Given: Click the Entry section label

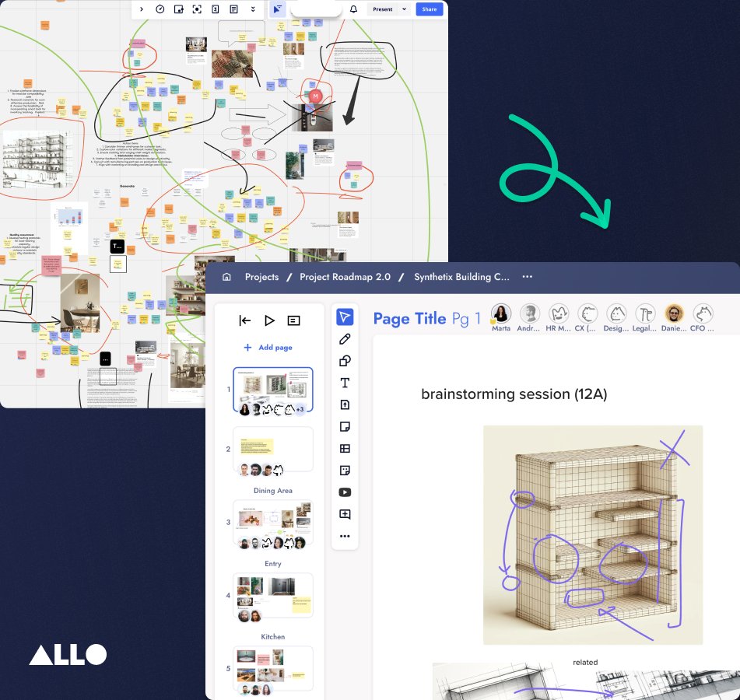Looking at the screenshot, I should [273, 564].
